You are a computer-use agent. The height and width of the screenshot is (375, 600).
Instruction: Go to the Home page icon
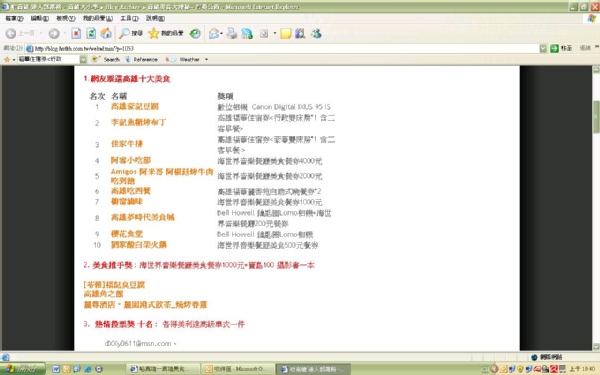(x=106, y=34)
